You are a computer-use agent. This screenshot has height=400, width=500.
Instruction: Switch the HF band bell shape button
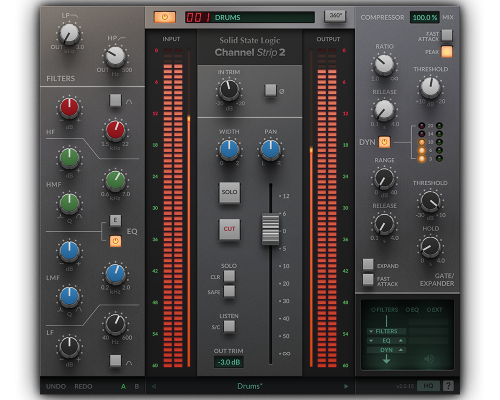pos(115,100)
